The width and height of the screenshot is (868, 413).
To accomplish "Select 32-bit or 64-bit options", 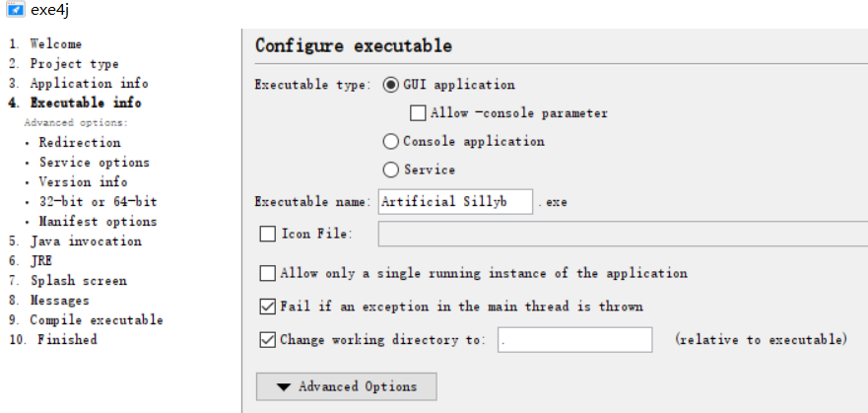I will click(x=98, y=202).
